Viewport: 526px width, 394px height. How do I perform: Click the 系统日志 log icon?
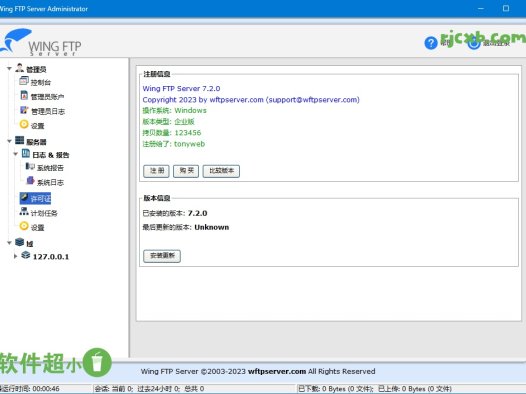coord(30,181)
